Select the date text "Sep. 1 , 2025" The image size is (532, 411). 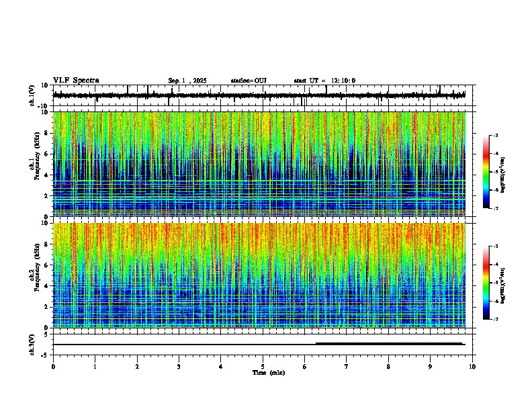pos(187,81)
